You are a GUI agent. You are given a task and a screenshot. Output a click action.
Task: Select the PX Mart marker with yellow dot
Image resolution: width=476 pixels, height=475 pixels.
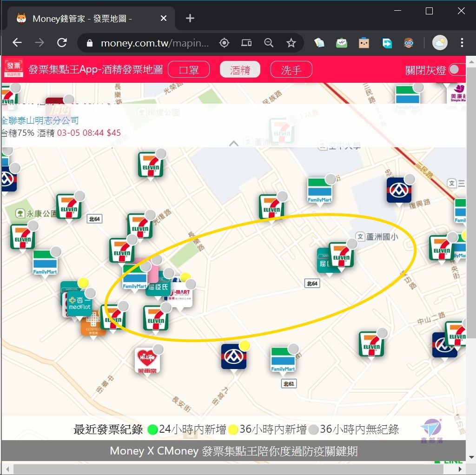(233, 357)
